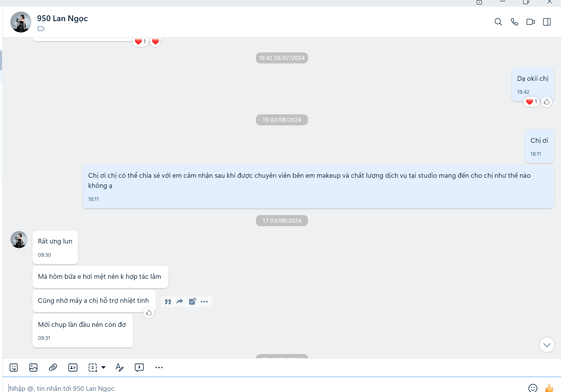Quote the 'Cũng nhờ mấy a chị' message
This screenshot has height=392, width=561.
168,302
